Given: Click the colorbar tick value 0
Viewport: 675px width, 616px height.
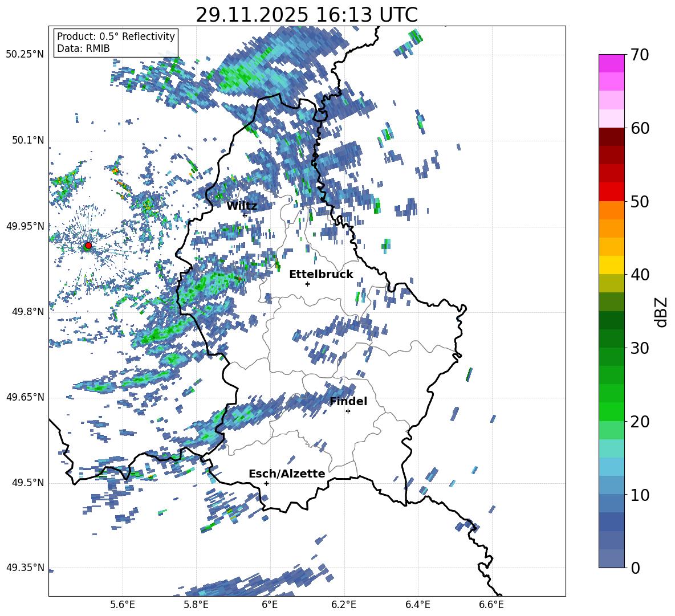Looking at the screenshot, I should point(635,568).
